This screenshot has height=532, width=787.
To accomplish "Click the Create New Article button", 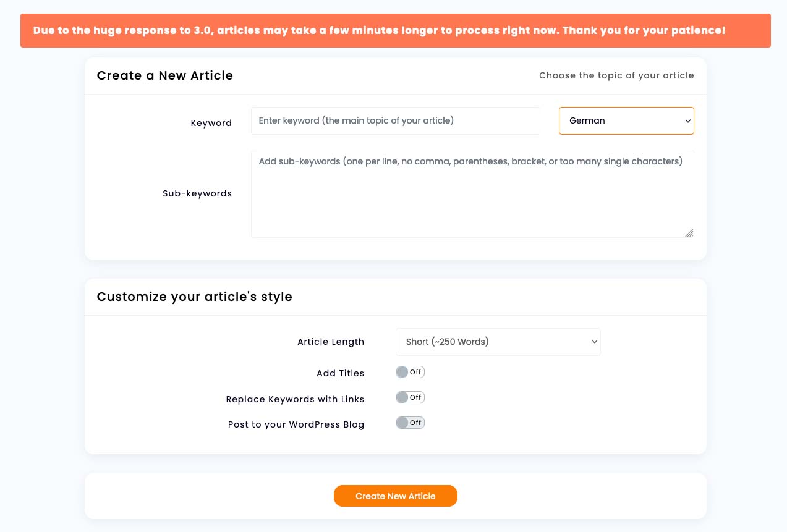I will (395, 496).
